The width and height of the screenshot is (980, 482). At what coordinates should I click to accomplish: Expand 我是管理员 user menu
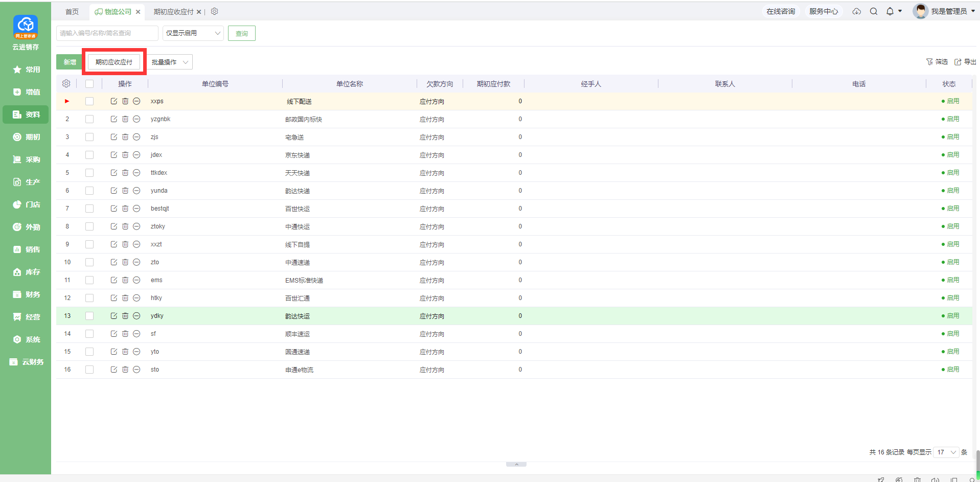953,11
